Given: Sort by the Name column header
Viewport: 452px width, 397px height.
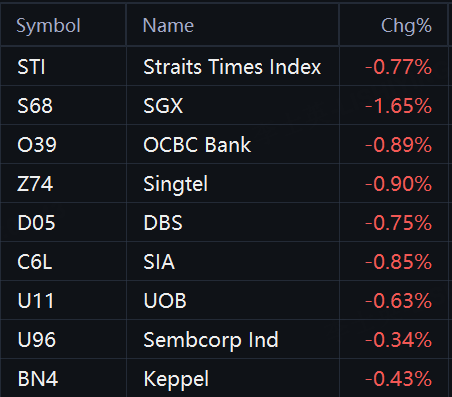Looking at the screenshot, I should [168, 26].
